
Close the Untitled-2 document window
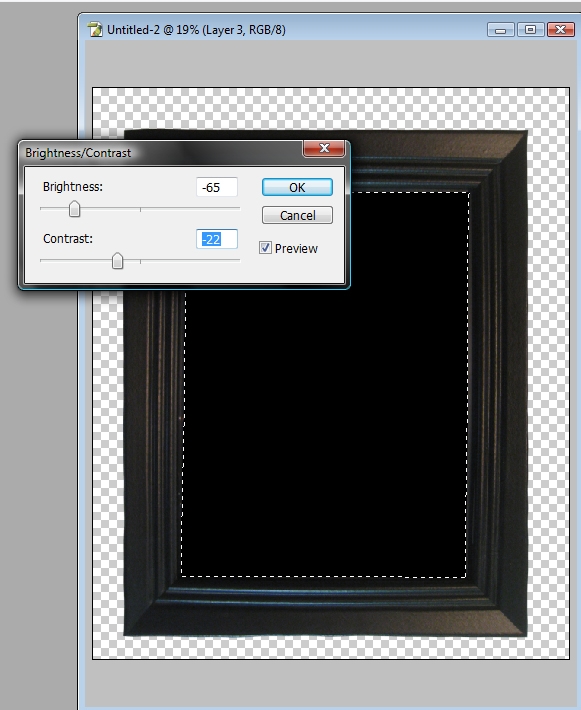click(561, 30)
